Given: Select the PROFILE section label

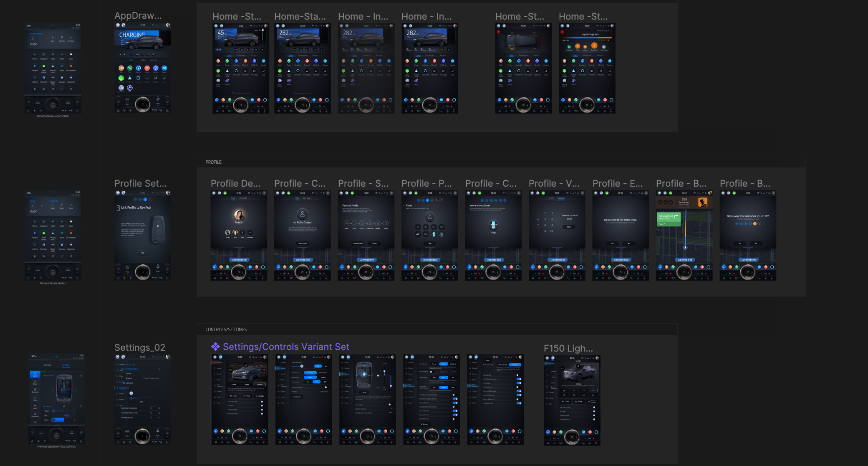Looking at the screenshot, I should [x=213, y=162].
